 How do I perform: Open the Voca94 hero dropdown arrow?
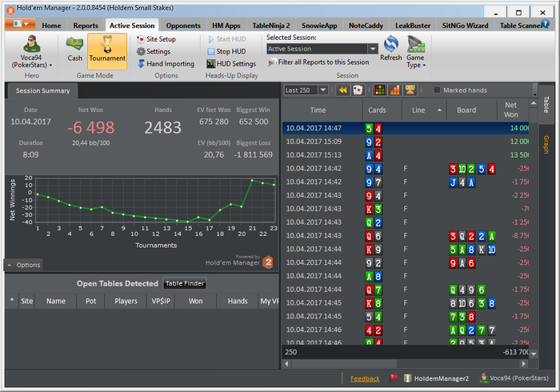point(50,65)
